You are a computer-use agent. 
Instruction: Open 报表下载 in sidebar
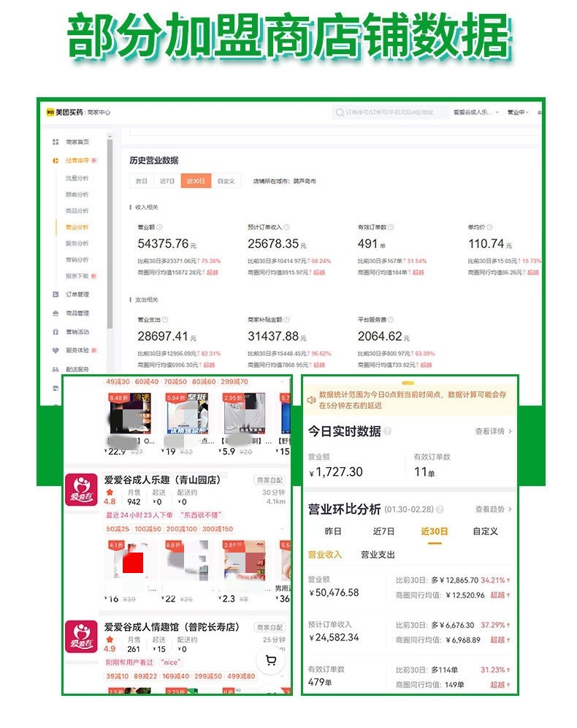coord(77,276)
